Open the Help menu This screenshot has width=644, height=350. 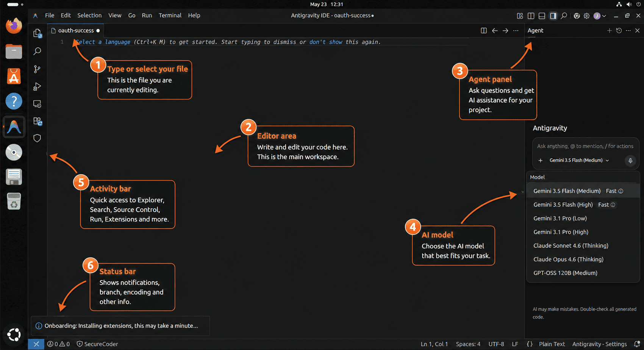(x=194, y=16)
